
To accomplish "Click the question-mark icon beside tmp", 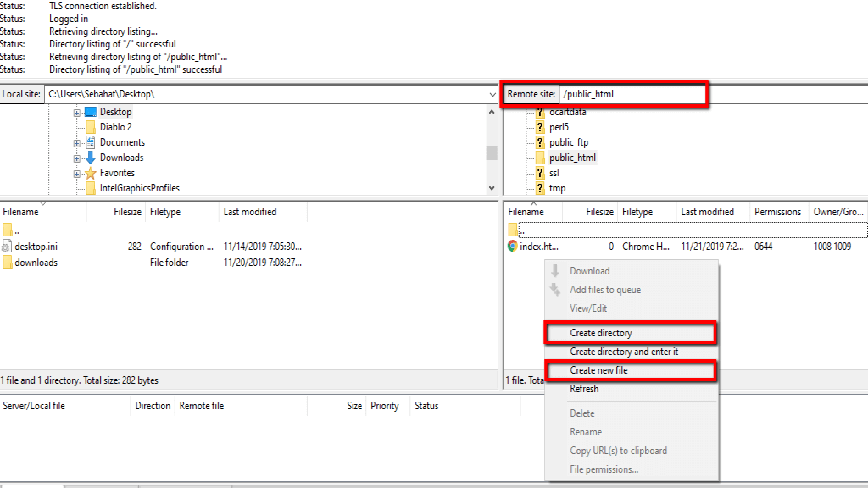I will tap(540, 188).
